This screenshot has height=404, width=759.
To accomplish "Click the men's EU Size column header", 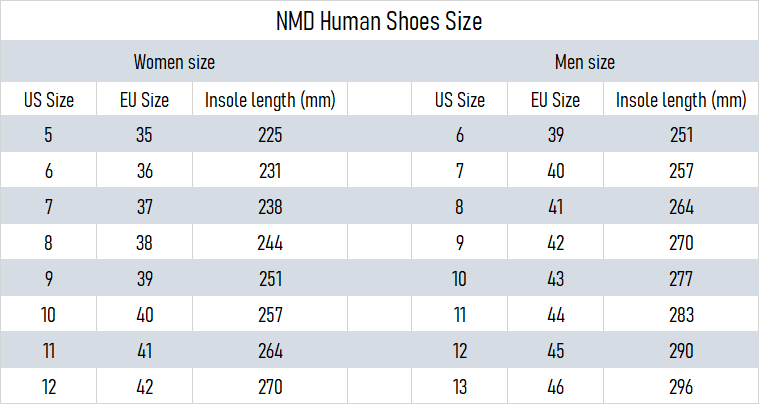I will 555,99.
